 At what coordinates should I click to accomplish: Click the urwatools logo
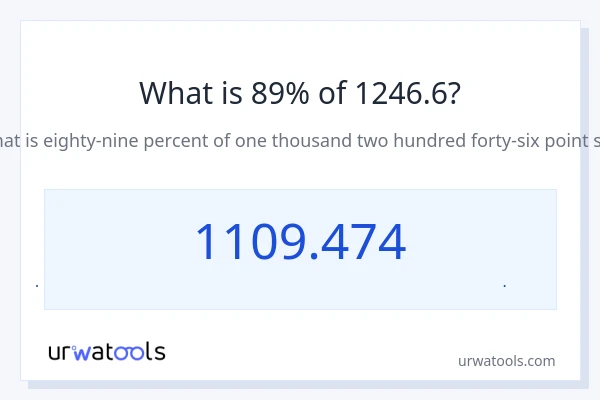point(107,351)
